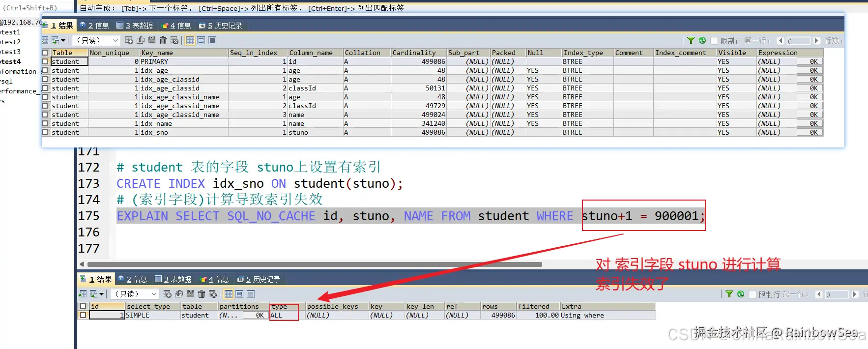Click the floppy disk save icon in upper result toolbar

click(x=152, y=40)
